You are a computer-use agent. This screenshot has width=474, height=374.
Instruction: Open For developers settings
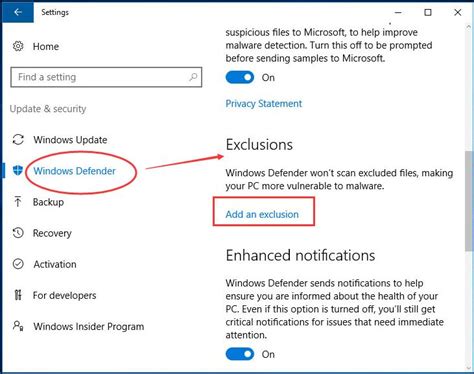pos(64,295)
